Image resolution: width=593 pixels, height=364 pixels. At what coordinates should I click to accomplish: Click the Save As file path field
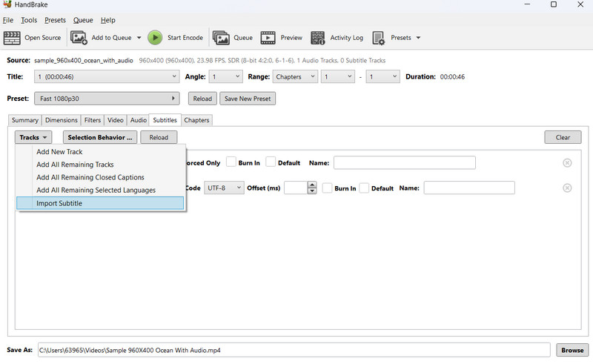294,350
